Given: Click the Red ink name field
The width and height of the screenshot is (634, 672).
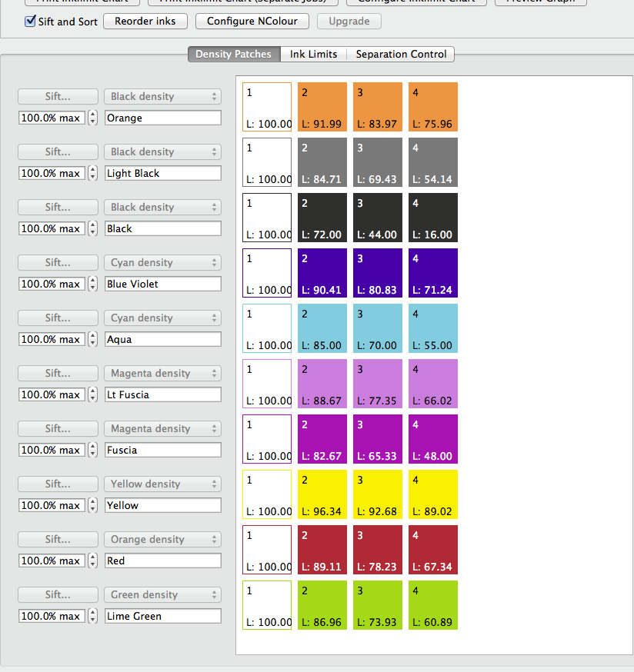Looking at the screenshot, I should (163, 561).
